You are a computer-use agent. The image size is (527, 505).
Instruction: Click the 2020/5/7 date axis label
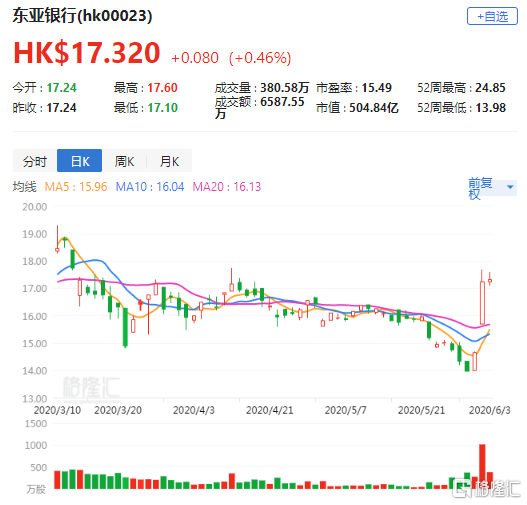(x=346, y=410)
